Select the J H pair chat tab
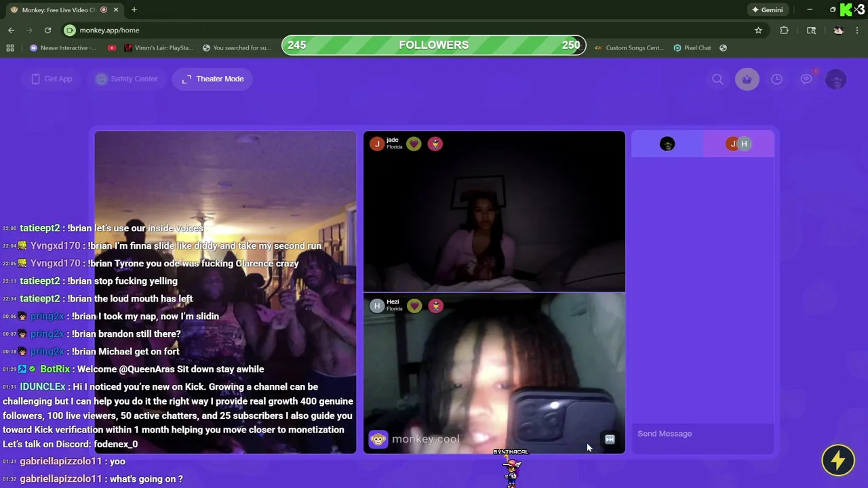Viewport: 868px width, 488px height. [x=738, y=144]
